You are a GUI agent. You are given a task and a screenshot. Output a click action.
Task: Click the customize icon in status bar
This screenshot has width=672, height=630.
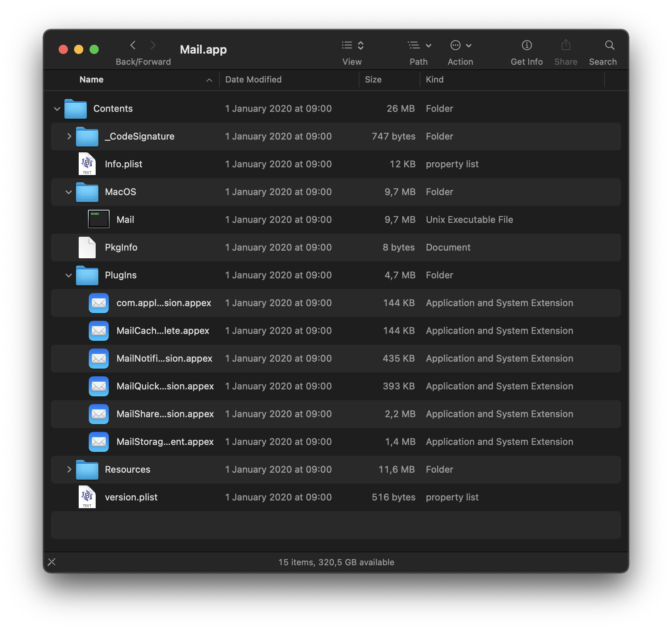(52, 562)
